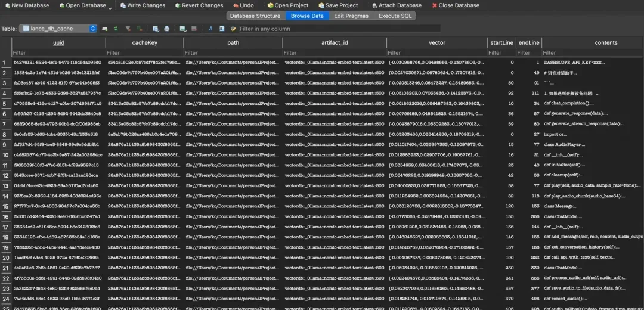The image size is (644, 310).
Task: Click cell 'def record_audio():...'
Action: (x=593, y=299)
